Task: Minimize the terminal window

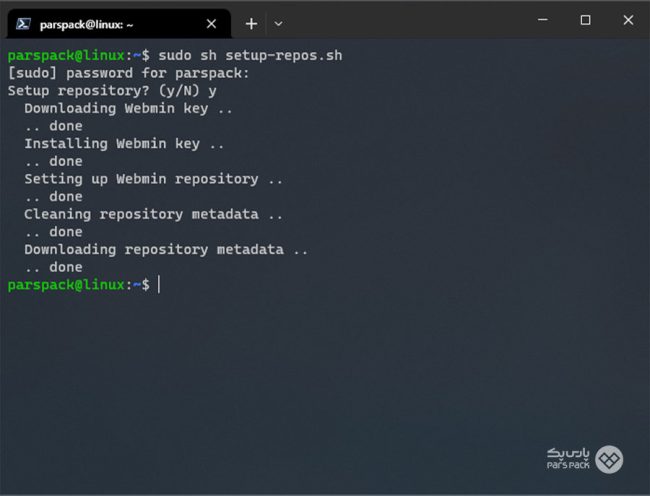Action: pyautogui.click(x=543, y=20)
